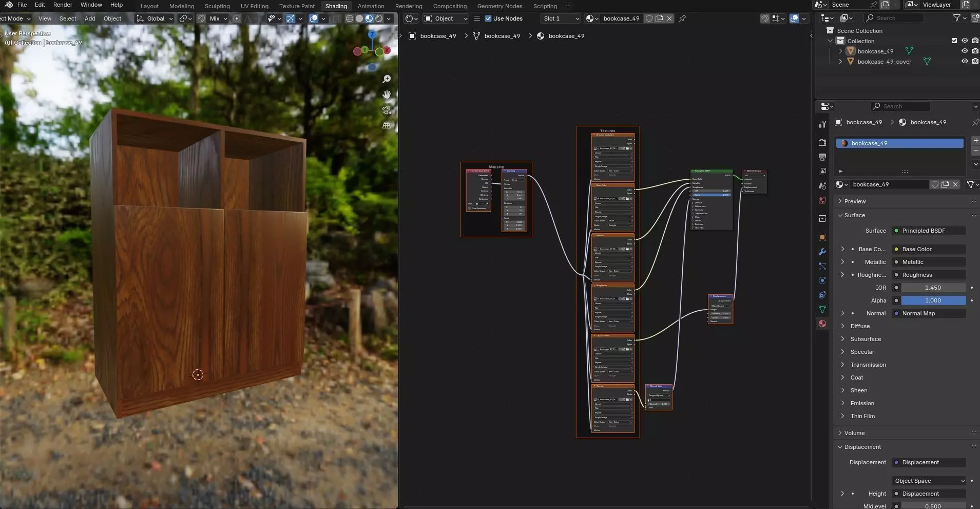Pin the node tree with the pin icon
Image resolution: width=980 pixels, height=509 pixels.
point(682,18)
